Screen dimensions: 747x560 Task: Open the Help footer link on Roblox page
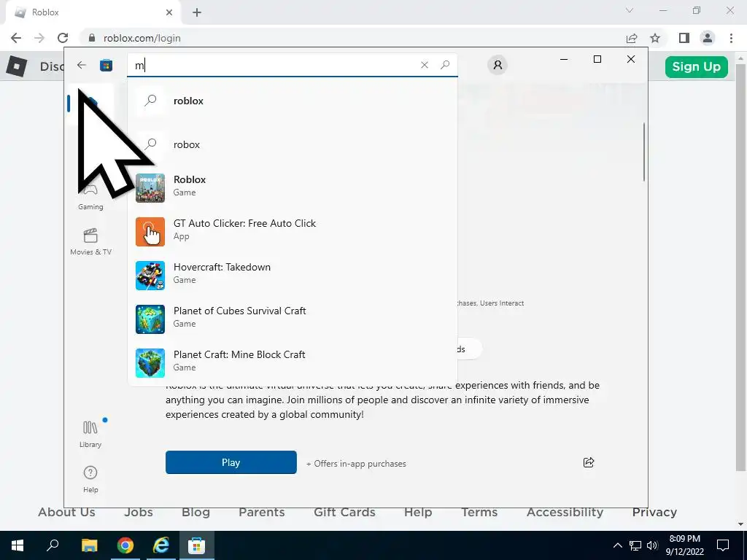click(418, 512)
